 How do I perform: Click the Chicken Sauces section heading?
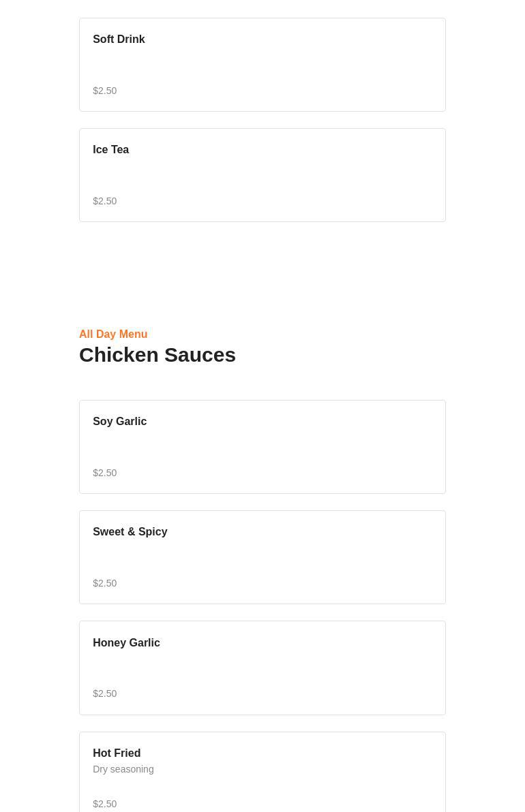pyautogui.click(x=157, y=355)
